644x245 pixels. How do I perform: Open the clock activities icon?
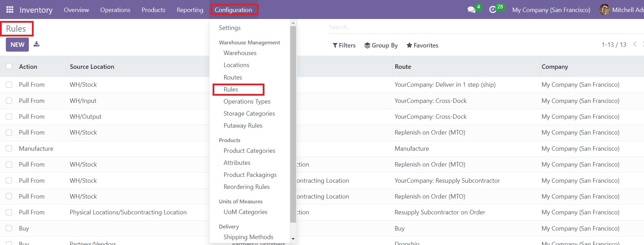493,10
